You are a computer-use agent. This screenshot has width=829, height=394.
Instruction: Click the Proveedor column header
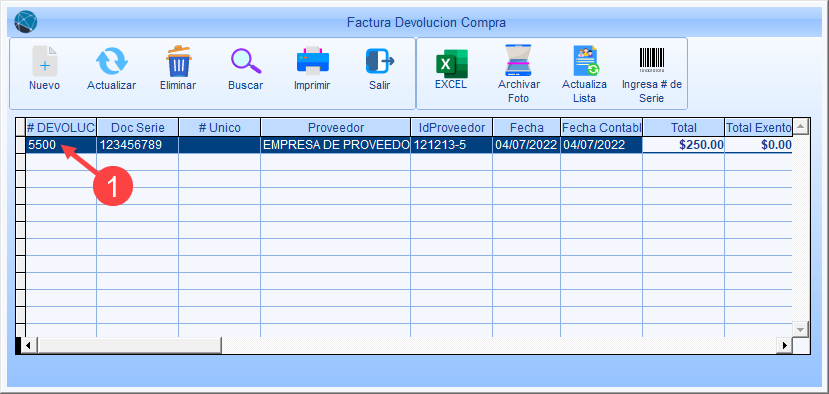point(336,127)
